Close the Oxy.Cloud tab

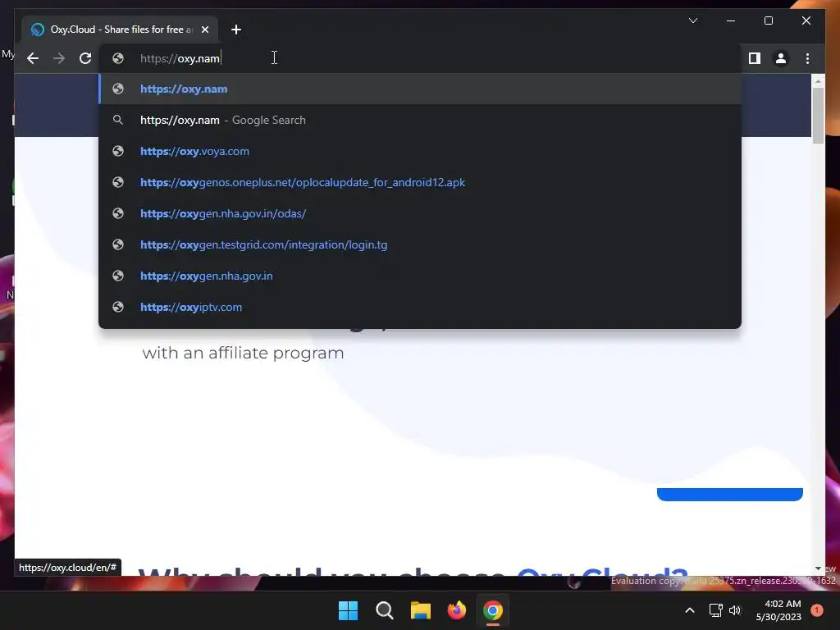click(204, 30)
